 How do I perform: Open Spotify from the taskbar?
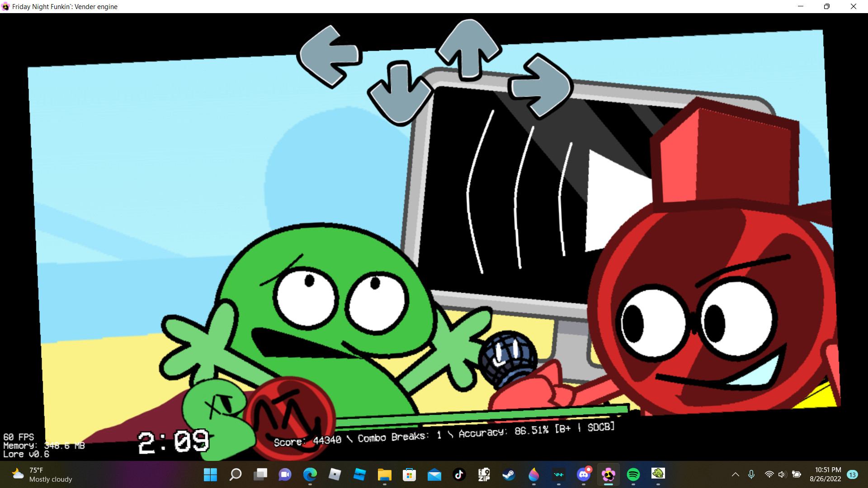[x=633, y=474]
